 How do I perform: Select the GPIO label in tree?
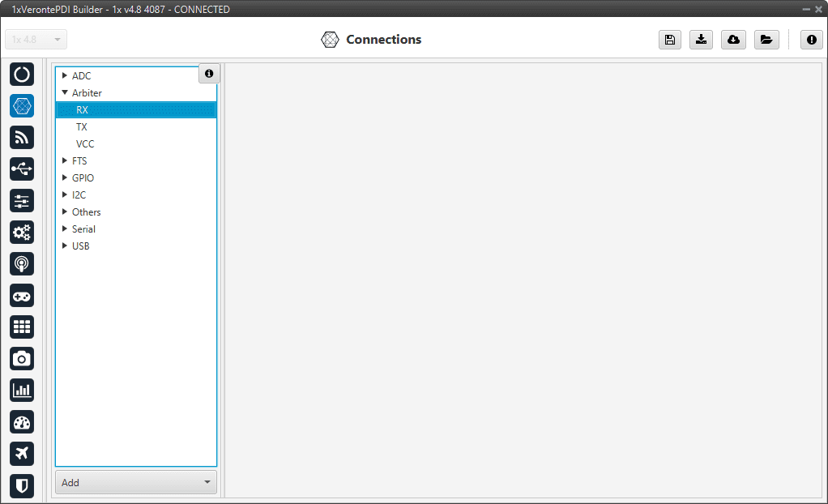click(x=83, y=178)
